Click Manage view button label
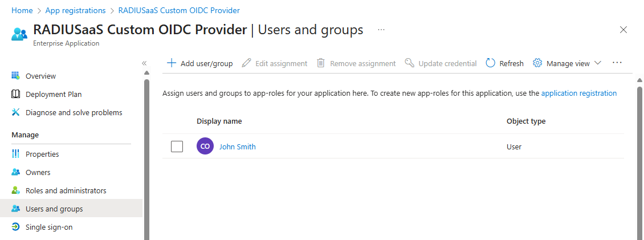644x240 pixels. 568,63
